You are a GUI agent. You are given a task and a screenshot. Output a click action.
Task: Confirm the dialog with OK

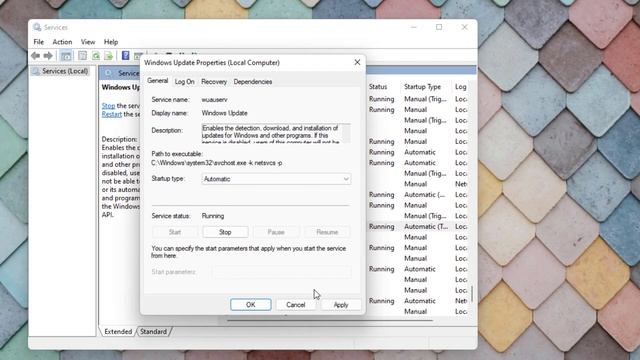point(251,304)
